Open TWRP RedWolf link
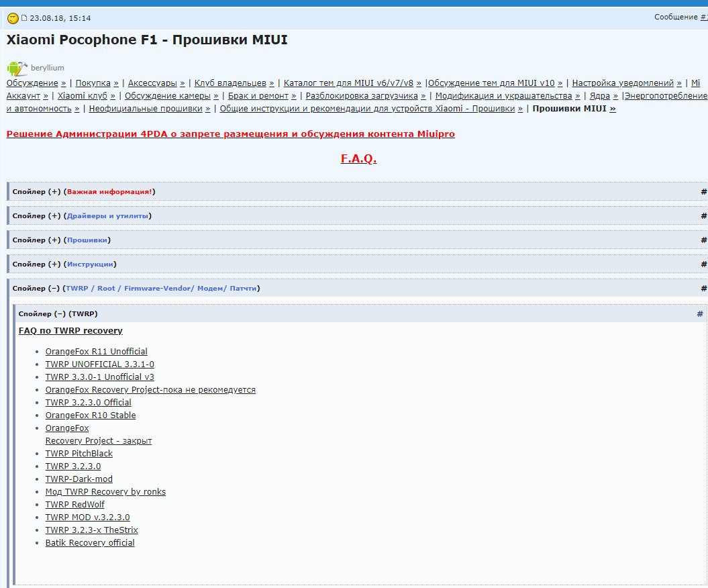This screenshot has height=588, width=708. pyautogui.click(x=74, y=505)
